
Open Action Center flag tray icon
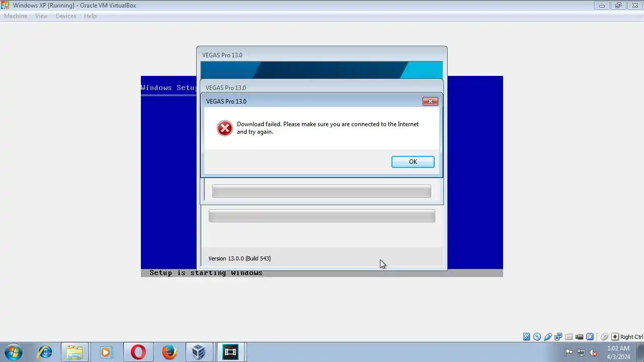click(569, 352)
